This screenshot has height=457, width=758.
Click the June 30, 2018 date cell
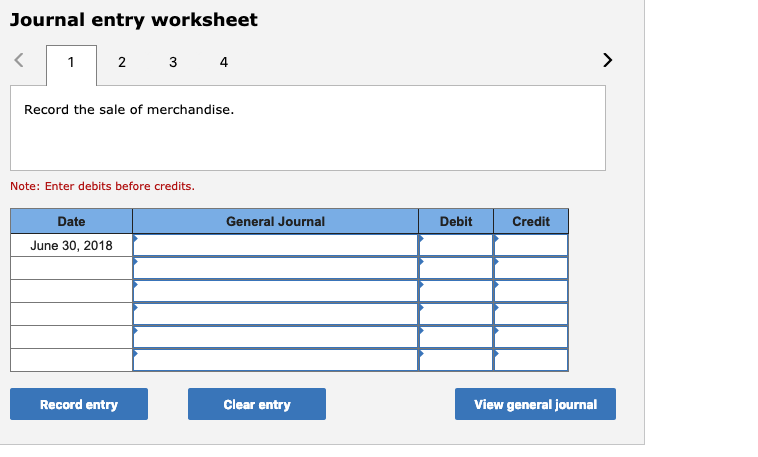click(x=72, y=245)
